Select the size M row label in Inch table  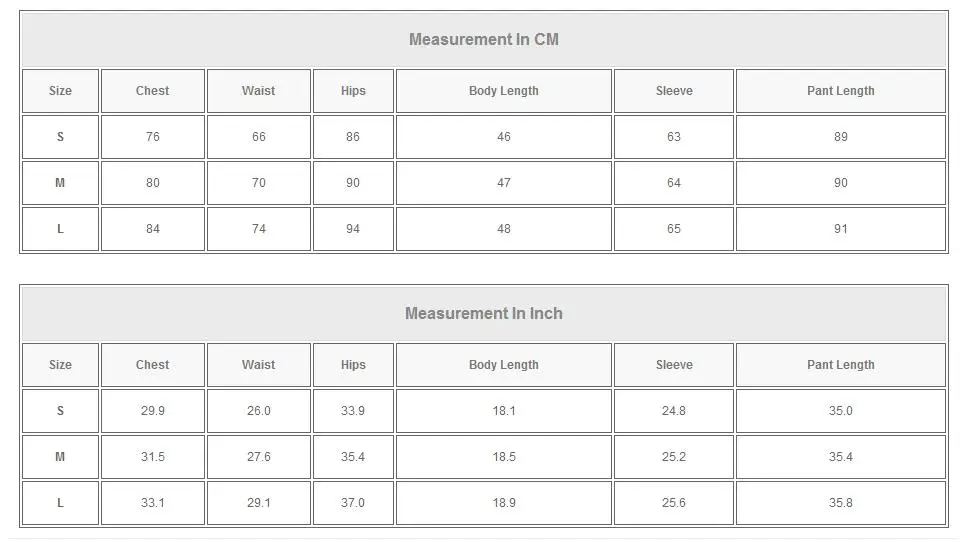pyautogui.click(x=60, y=457)
